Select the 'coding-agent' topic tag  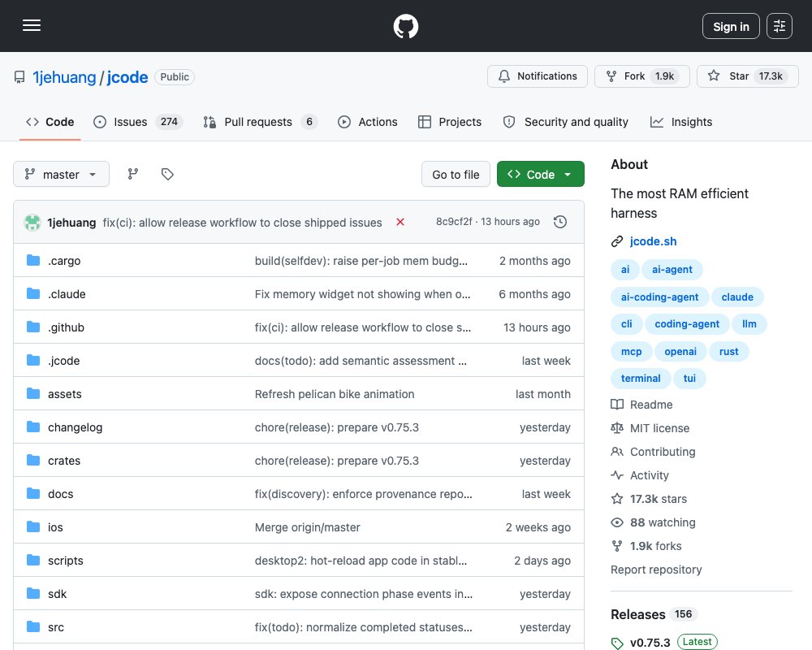(687, 324)
